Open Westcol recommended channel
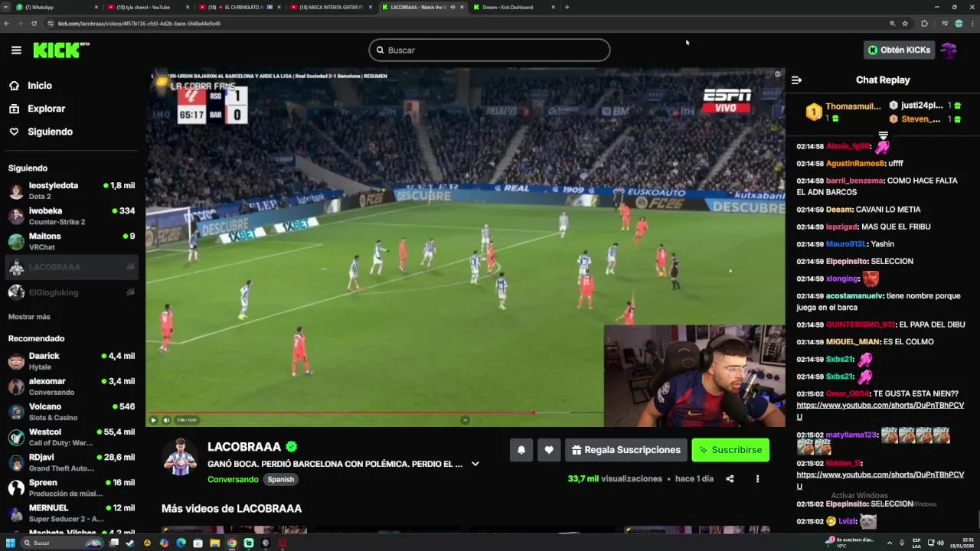This screenshot has width=980, height=551. coord(72,437)
